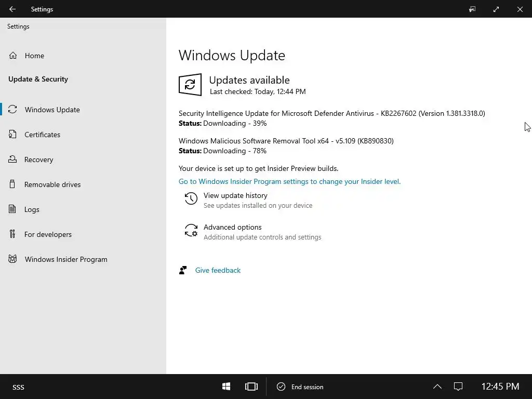The width and height of the screenshot is (532, 399).
Task: Click the For developers tools icon
Action: (12, 234)
